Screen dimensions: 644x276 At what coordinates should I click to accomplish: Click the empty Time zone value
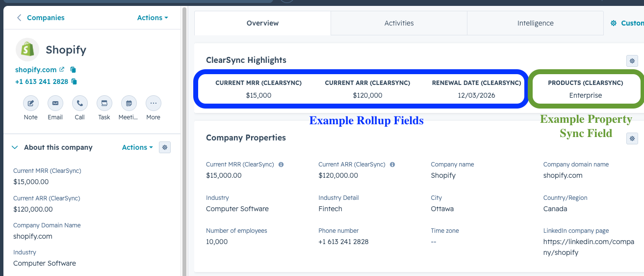[x=434, y=242]
